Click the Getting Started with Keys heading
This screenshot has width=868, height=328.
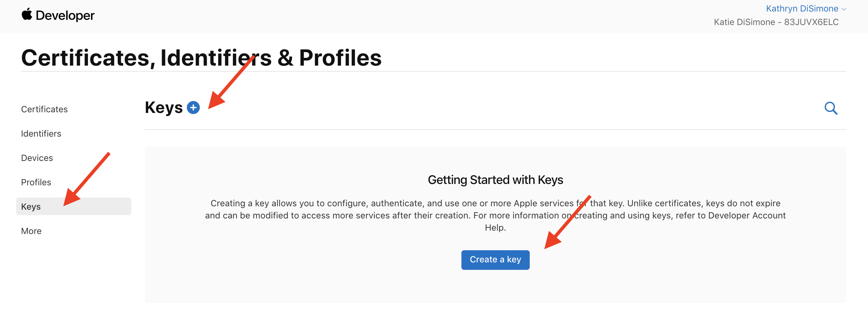pos(495,180)
